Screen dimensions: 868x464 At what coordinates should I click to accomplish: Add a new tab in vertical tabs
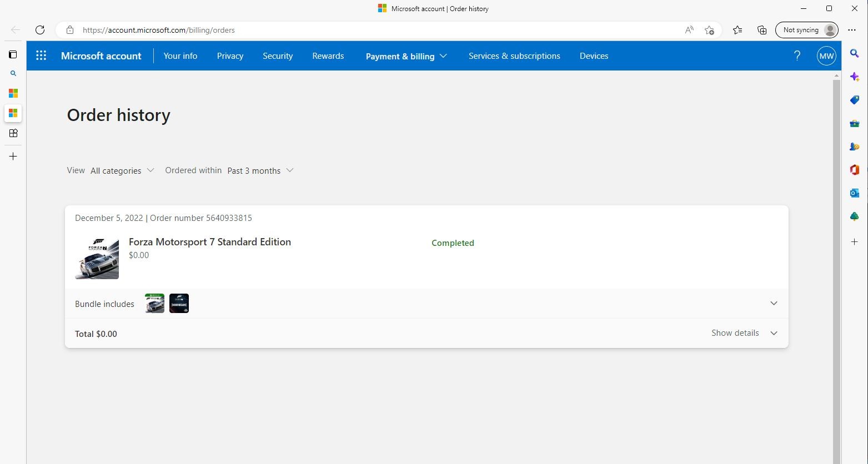[13, 157]
